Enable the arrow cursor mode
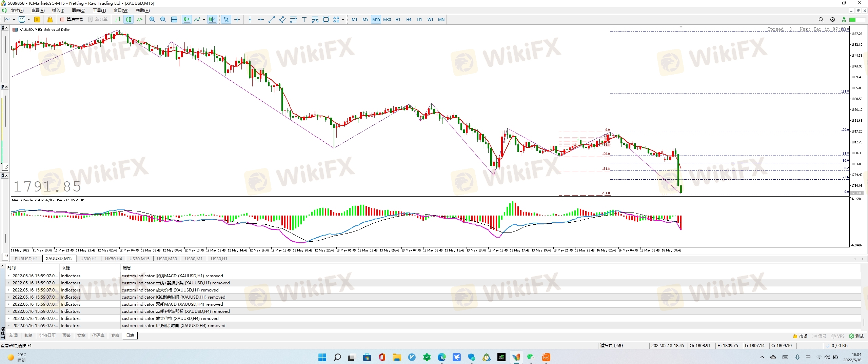The image size is (868, 364). [226, 20]
